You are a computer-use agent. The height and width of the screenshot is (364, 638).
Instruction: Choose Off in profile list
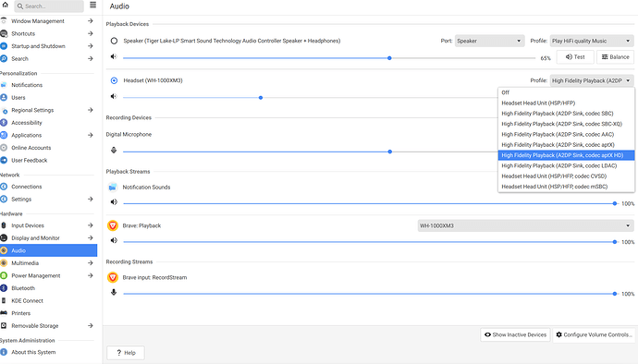[x=566, y=92]
